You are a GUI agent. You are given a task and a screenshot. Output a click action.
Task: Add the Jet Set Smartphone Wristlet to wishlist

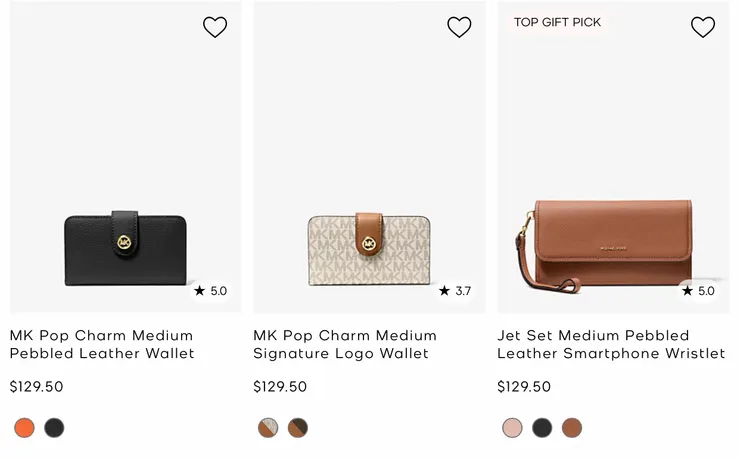point(703,27)
